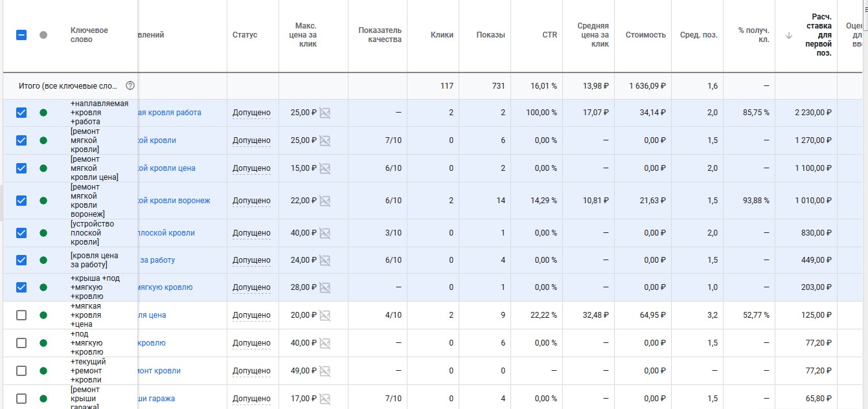This screenshot has width=868, height=409.
Task: Sort by 'Показатель качества' column header
Action: click(x=380, y=35)
